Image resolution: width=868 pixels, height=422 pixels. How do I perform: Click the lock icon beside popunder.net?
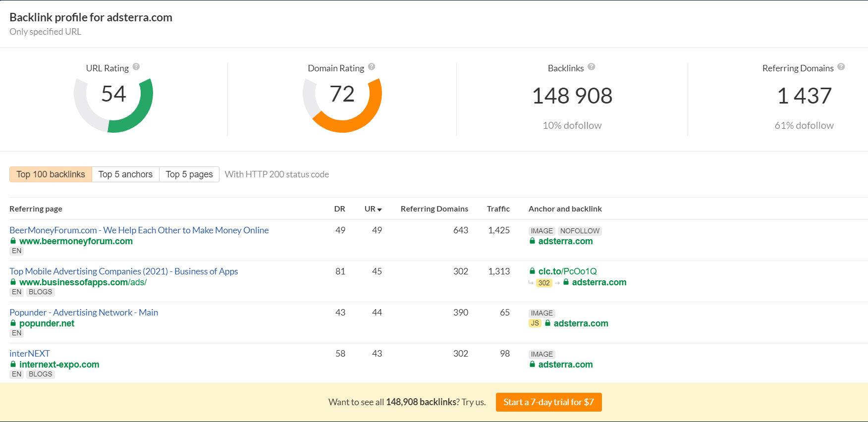tap(13, 323)
